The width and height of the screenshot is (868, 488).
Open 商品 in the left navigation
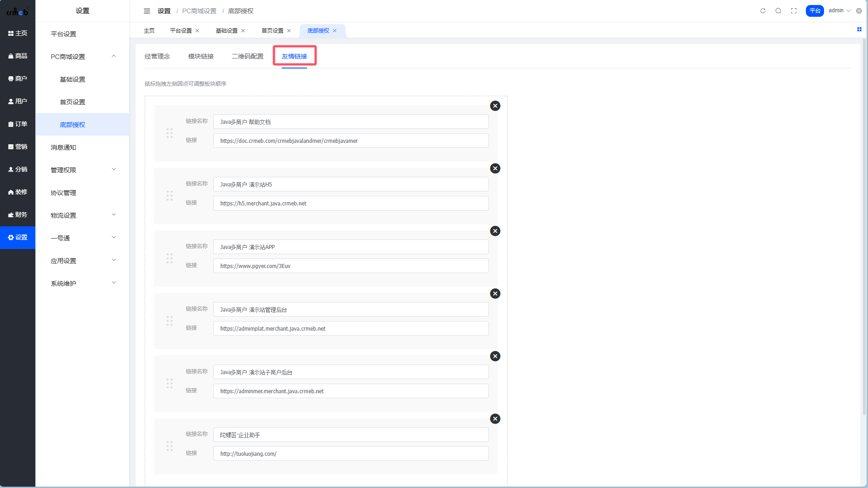tap(18, 56)
